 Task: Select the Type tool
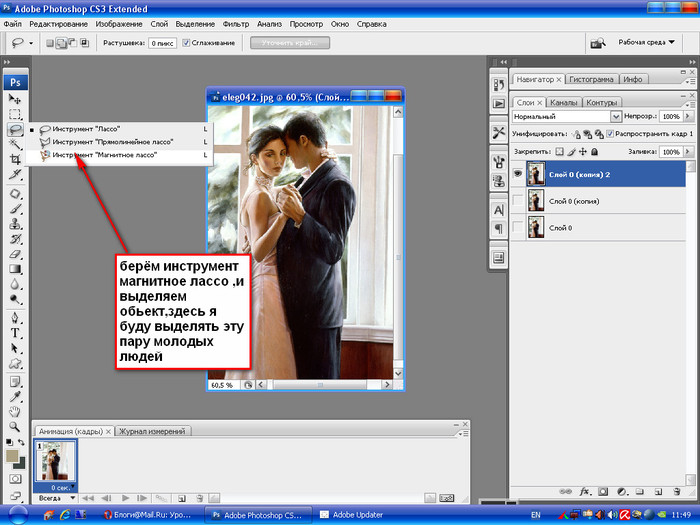pyautogui.click(x=15, y=333)
